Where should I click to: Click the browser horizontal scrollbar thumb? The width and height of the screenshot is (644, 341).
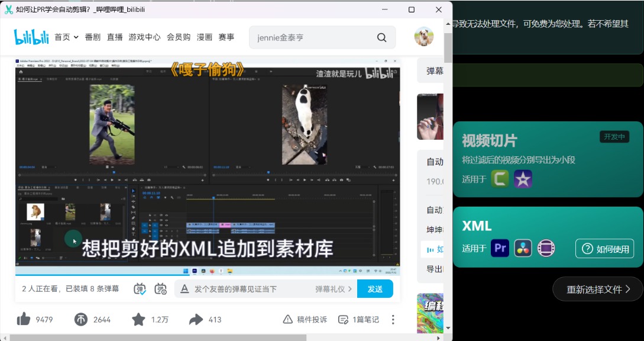click(x=158, y=337)
